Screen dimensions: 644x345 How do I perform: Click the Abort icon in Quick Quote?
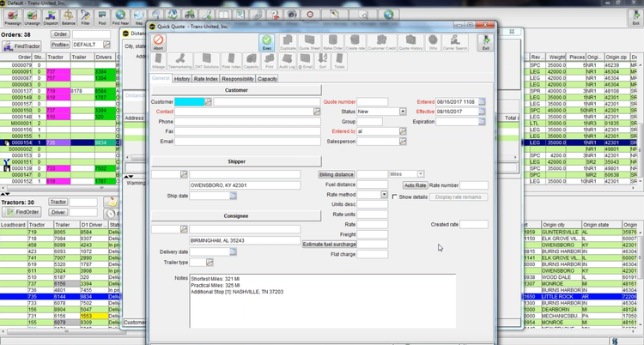[x=158, y=42]
